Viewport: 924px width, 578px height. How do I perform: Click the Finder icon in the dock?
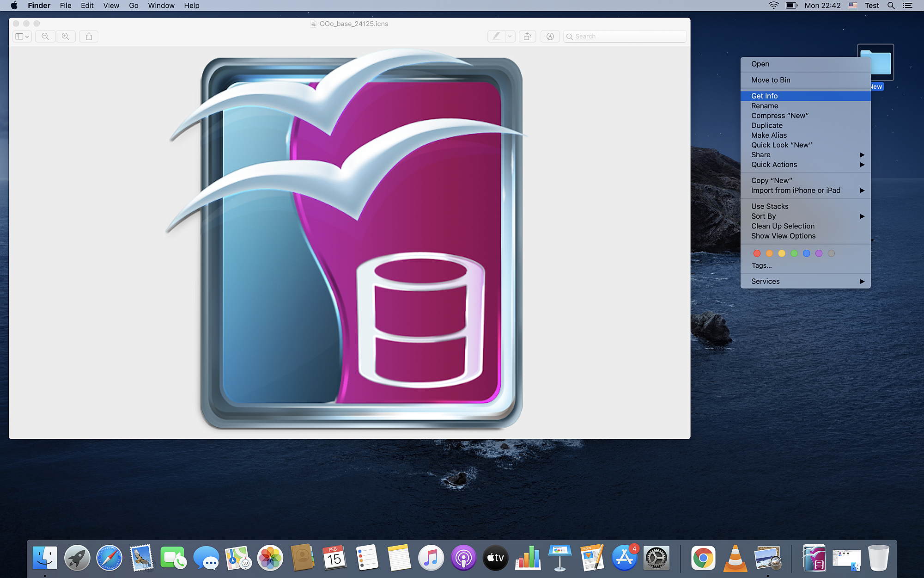[x=44, y=557]
